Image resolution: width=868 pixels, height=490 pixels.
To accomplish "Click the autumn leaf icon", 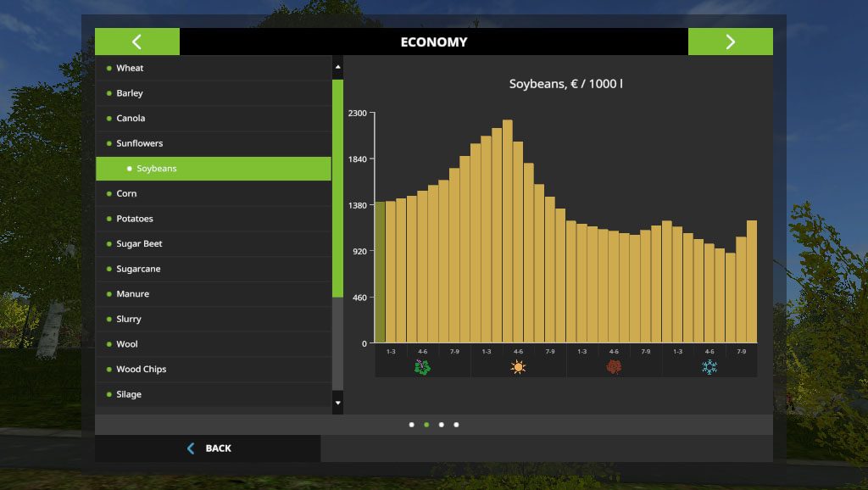I will coord(613,366).
